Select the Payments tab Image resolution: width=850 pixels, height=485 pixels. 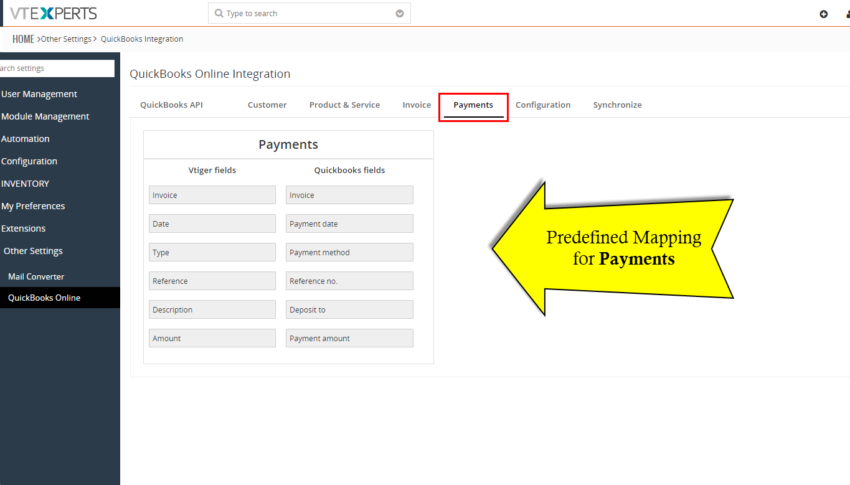(473, 105)
